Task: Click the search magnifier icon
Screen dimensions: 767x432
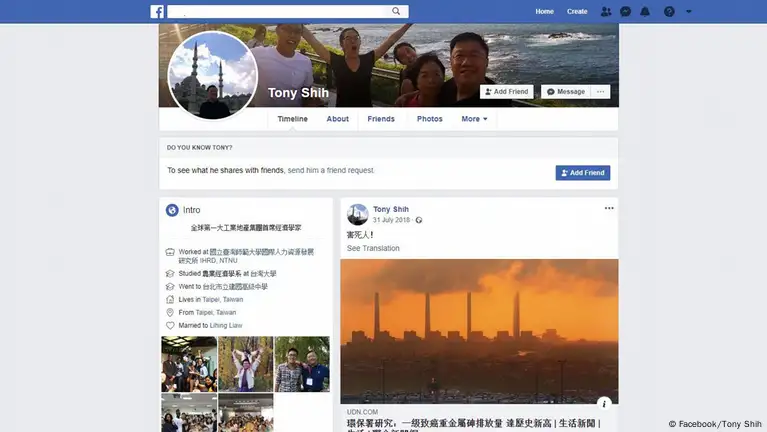Action: click(396, 12)
